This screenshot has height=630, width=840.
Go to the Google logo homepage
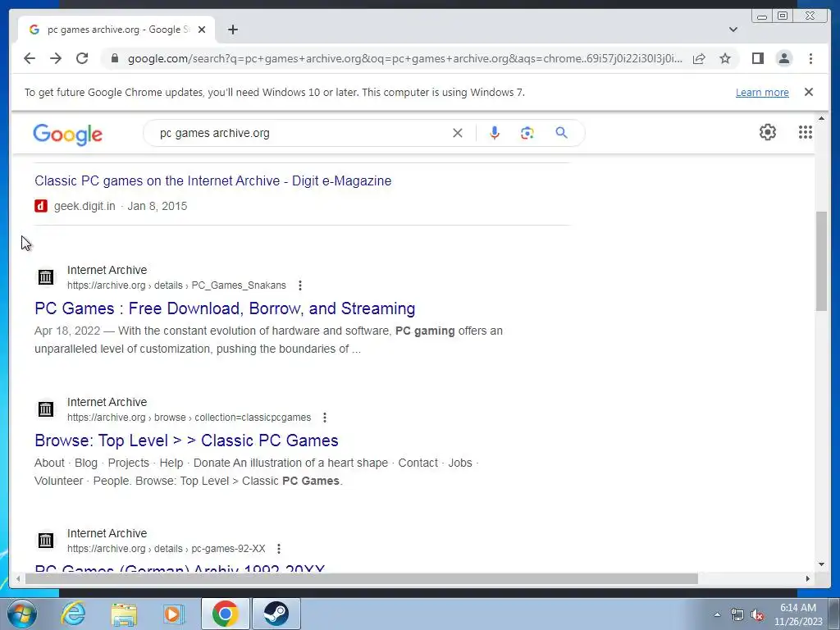(x=67, y=134)
